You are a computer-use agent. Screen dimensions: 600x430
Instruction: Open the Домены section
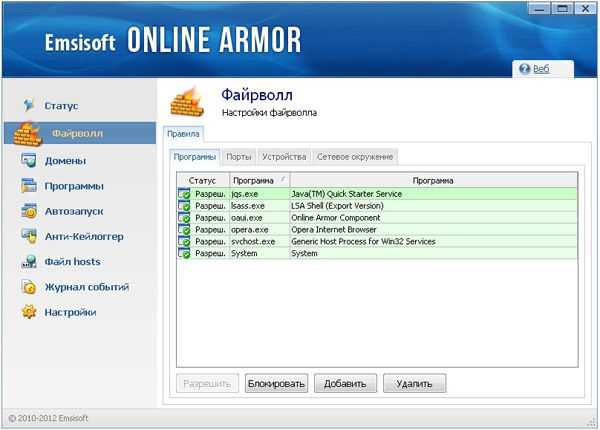point(65,161)
